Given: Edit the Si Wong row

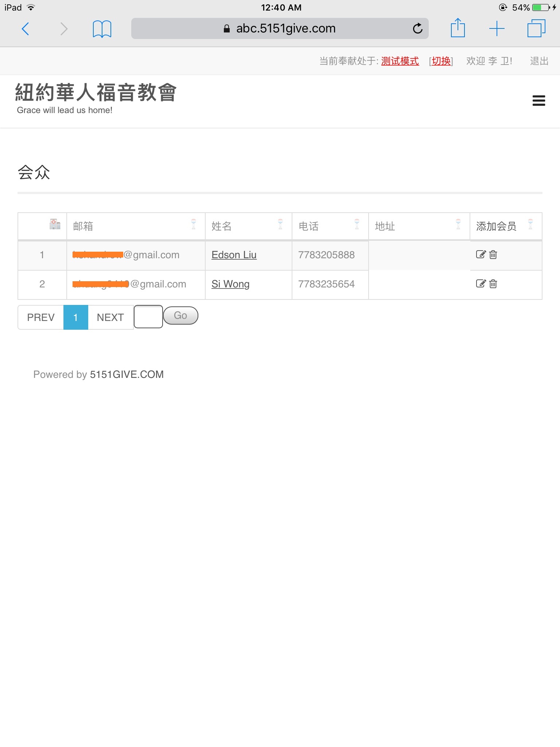Looking at the screenshot, I should tap(481, 283).
